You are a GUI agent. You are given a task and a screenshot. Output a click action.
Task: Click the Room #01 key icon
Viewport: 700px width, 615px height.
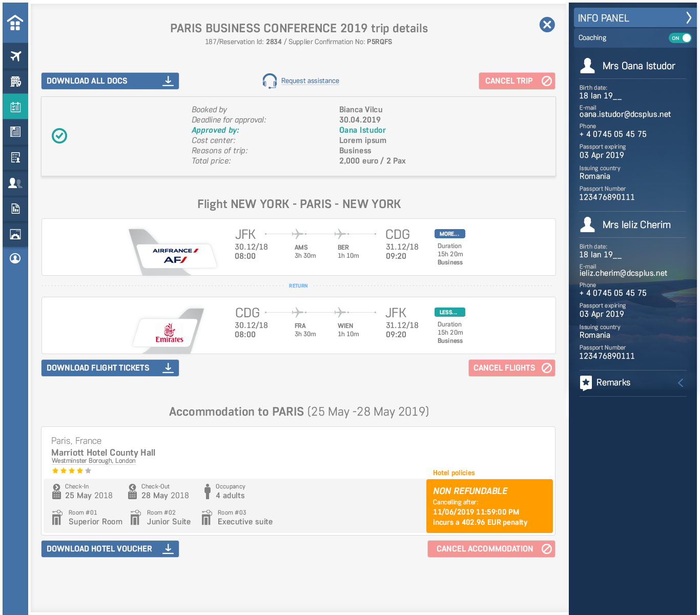click(57, 518)
